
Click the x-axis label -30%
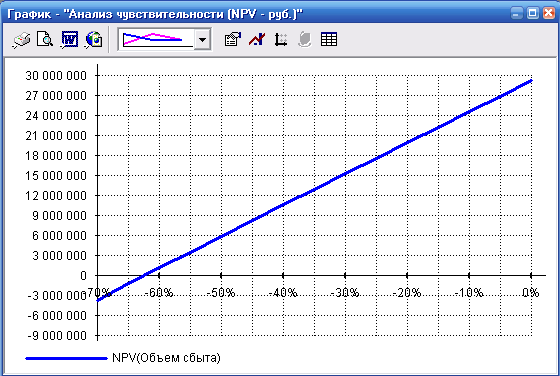[345, 293]
